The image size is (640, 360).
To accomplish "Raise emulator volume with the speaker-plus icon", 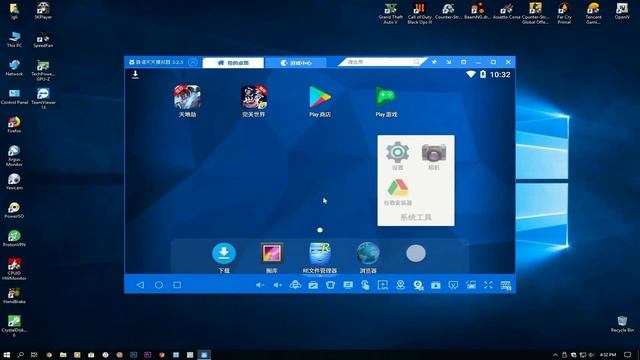I will point(278,285).
